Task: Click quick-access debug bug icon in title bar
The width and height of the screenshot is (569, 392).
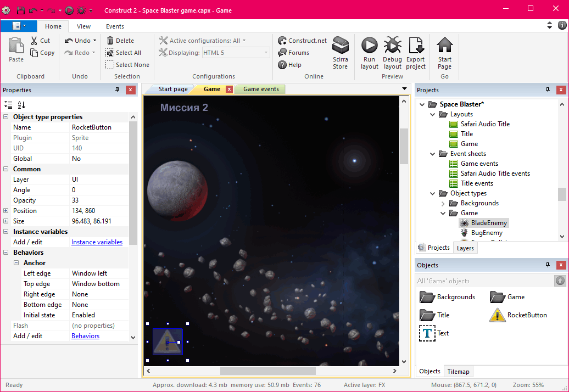Action: point(81,10)
